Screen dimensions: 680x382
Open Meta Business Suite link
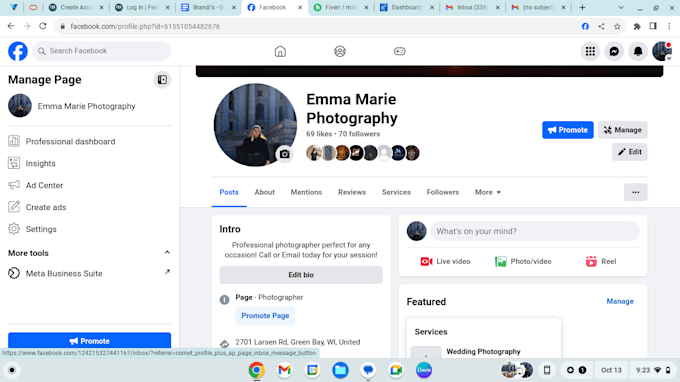[89, 274]
